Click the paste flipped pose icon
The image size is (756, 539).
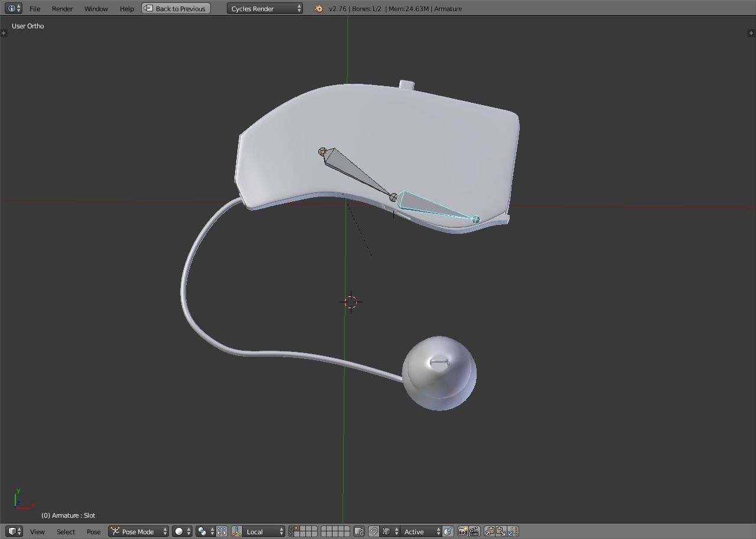513,531
